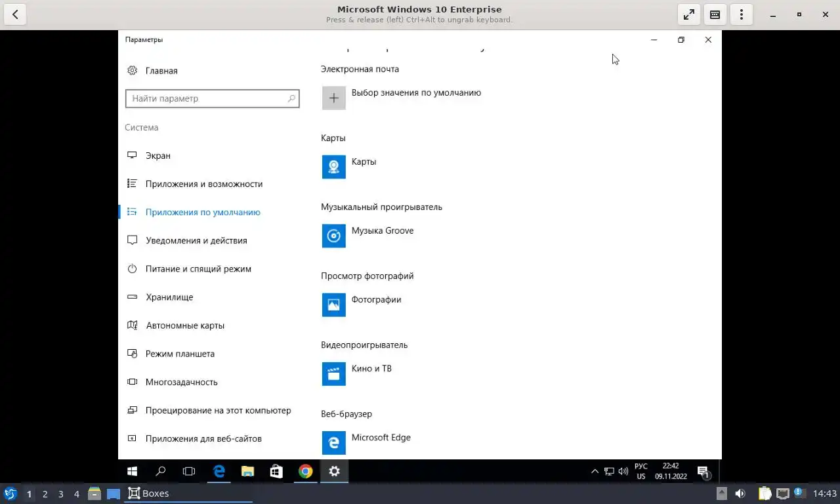Switch input language РУС US
This screenshot has width=840, height=504.
click(x=640, y=471)
